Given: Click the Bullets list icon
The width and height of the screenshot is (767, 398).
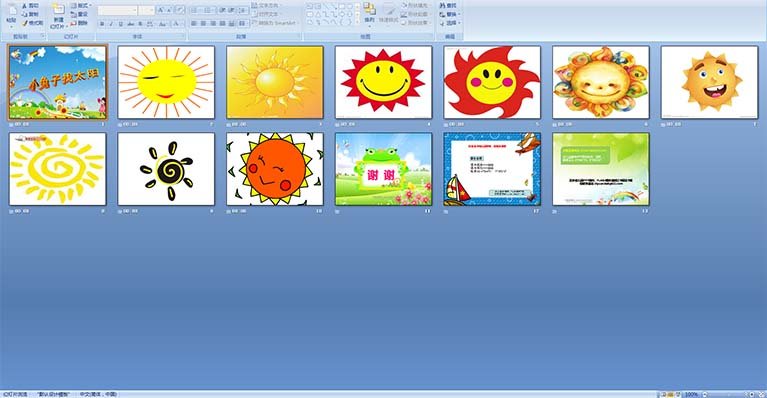Looking at the screenshot, I should [x=195, y=10].
